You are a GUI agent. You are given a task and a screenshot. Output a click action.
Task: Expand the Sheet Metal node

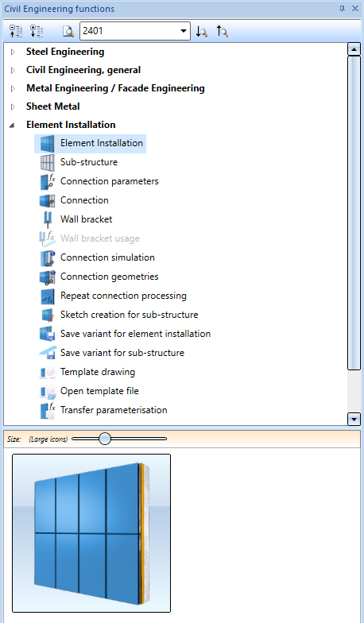(x=13, y=106)
